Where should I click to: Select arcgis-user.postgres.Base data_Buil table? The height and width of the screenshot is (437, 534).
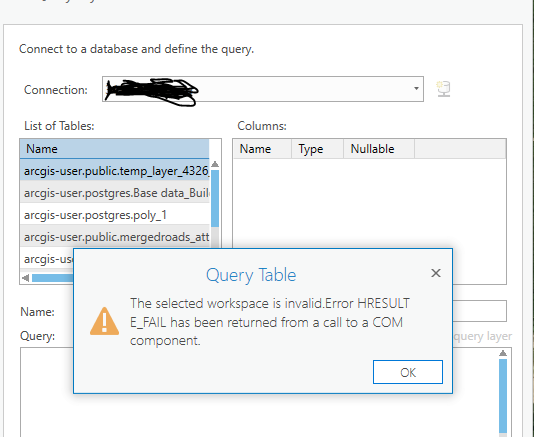115,193
